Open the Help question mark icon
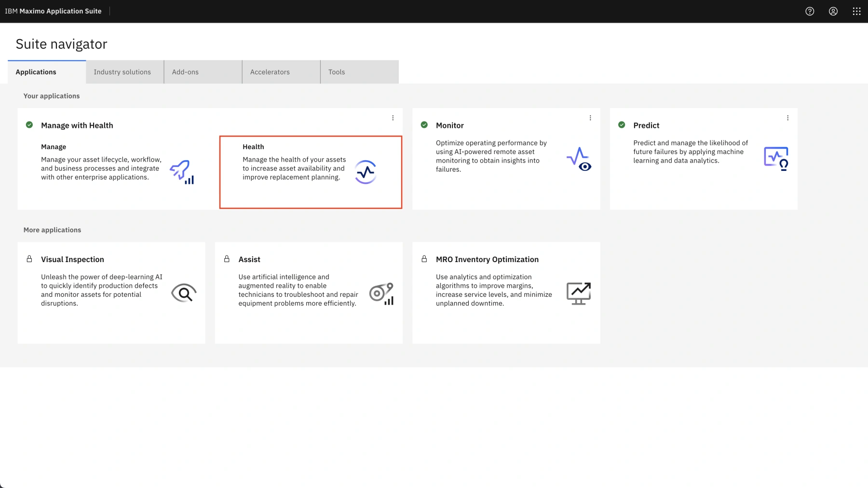868x488 pixels. click(x=810, y=11)
